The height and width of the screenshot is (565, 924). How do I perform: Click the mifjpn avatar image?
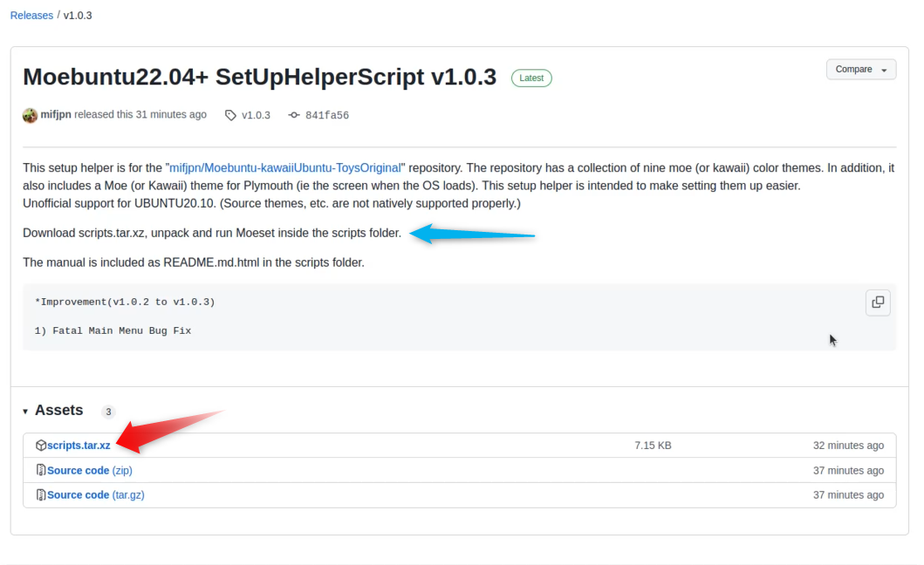(31, 115)
